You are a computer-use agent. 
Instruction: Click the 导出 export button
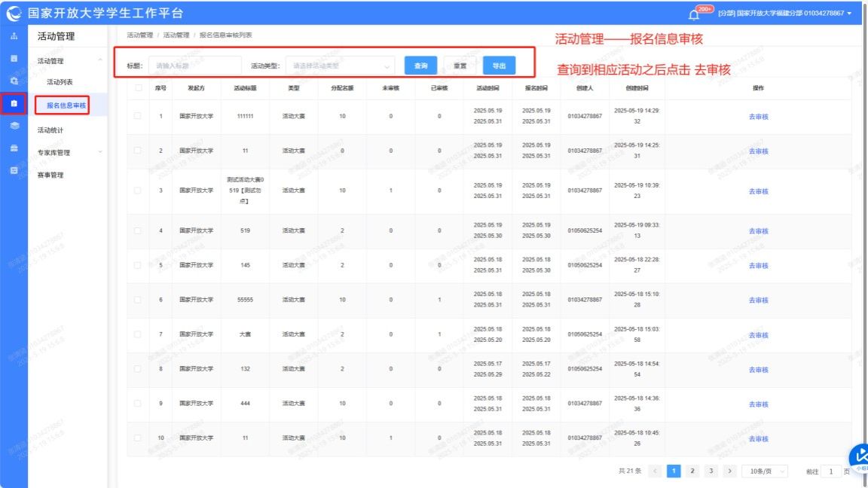click(x=499, y=66)
